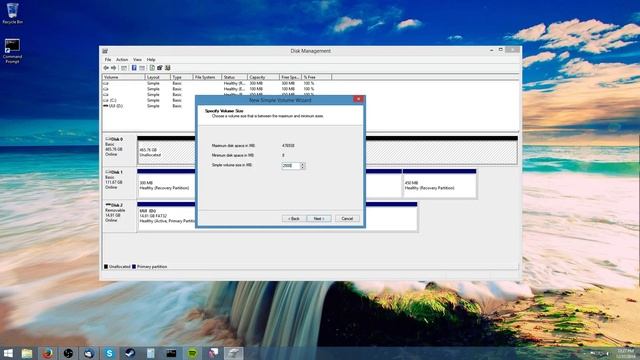Click the Simple volume size input field
This screenshot has height=360, width=640.
291,166
